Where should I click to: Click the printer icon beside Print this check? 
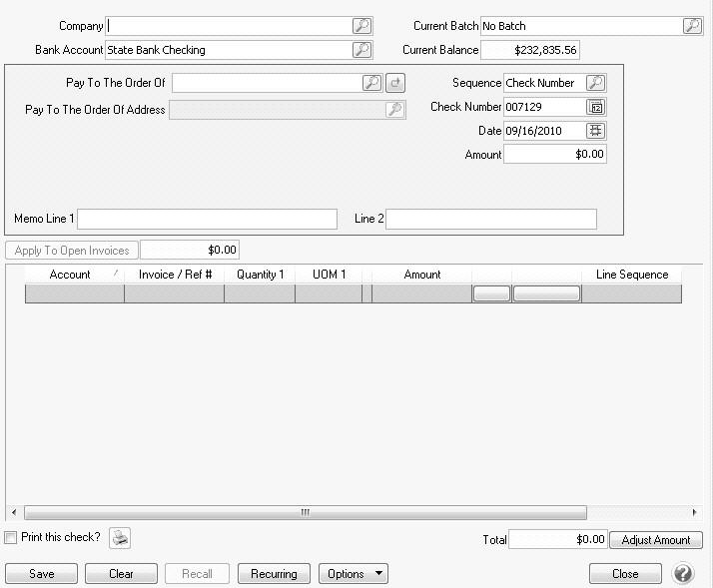pyautogui.click(x=120, y=538)
